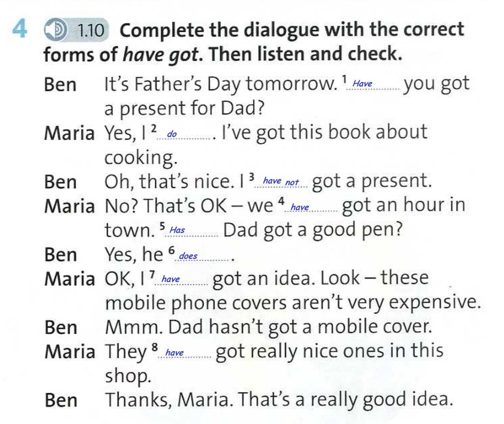
Task: Click the line 'Thanks, Maria. That's a really good idea.'
Action: [279, 399]
